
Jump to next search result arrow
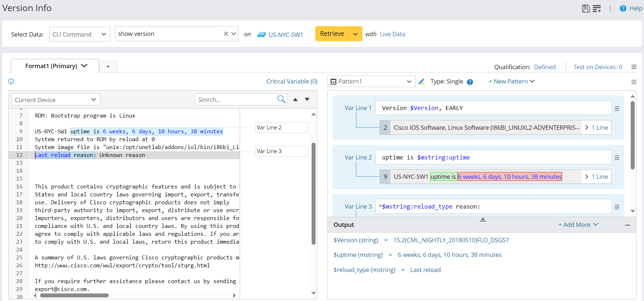click(x=307, y=100)
